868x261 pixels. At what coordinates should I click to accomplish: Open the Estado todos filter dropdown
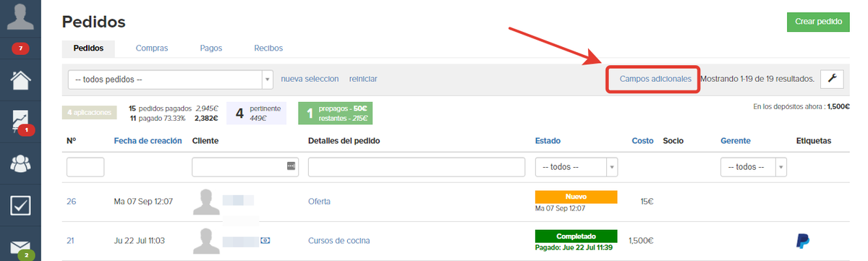tap(576, 167)
